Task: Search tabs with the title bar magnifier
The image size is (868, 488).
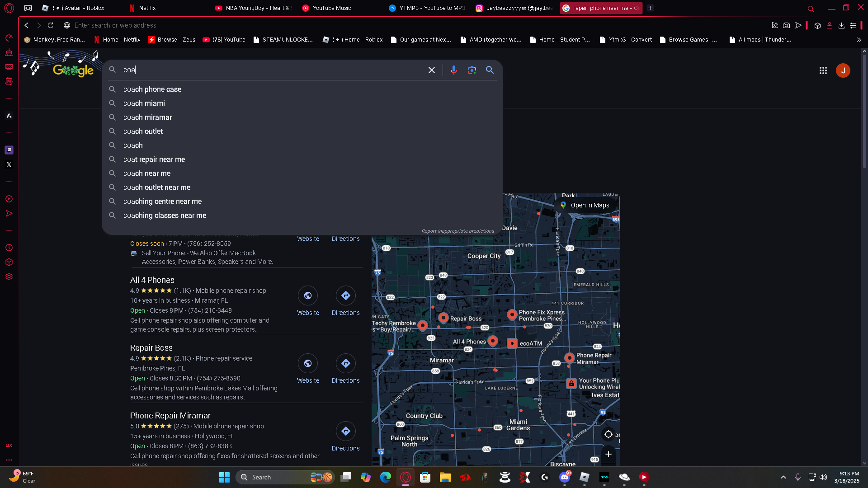Action: [811, 9]
